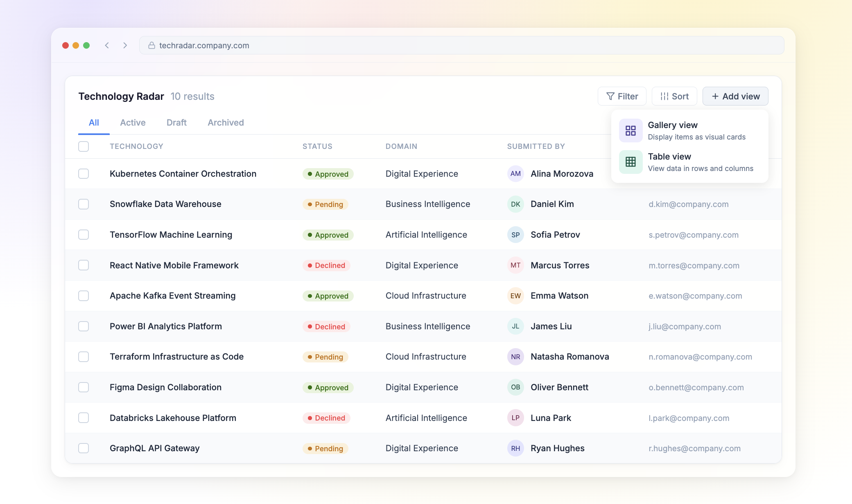The width and height of the screenshot is (852, 504).
Task: Click the browser back arrow
Action: [x=107, y=45]
